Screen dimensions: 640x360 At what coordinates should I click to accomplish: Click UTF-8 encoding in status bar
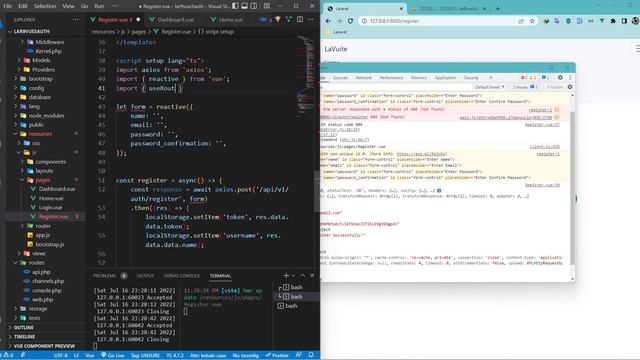[60, 356]
